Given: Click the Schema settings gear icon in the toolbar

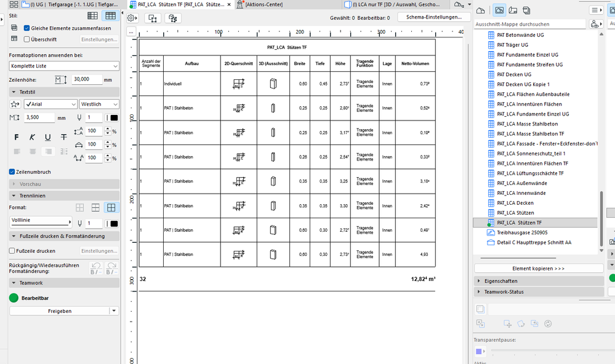Looking at the screenshot, I should pyautogui.click(x=131, y=18).
